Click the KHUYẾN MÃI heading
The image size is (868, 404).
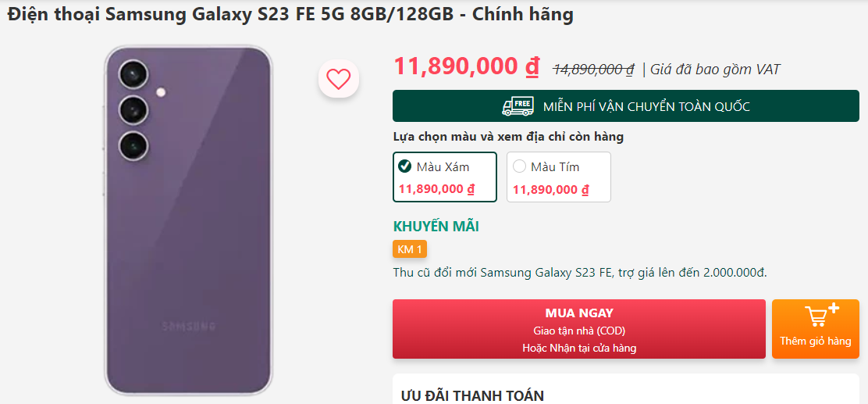[x=436, y=227]
